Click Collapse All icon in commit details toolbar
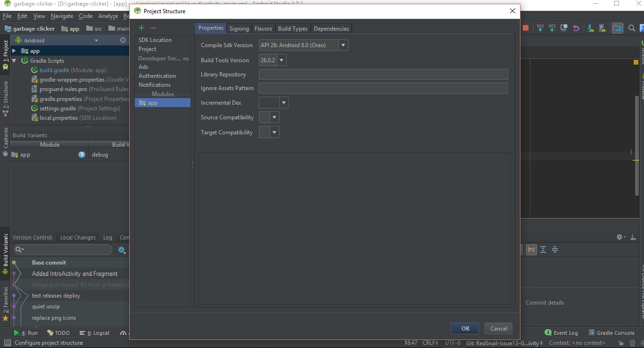This screenshot has height=348, width=644. tap(555, 249)
